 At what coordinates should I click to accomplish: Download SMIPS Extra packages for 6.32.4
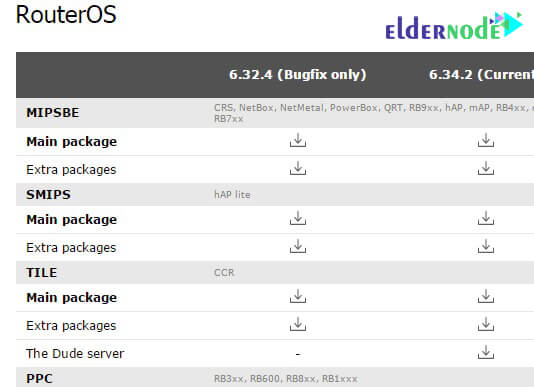pyautogui.click(x=298, y=246)
